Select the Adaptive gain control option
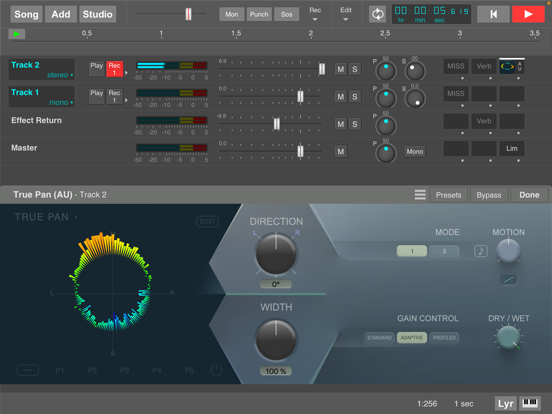552x414 pixels. point(412,338)
